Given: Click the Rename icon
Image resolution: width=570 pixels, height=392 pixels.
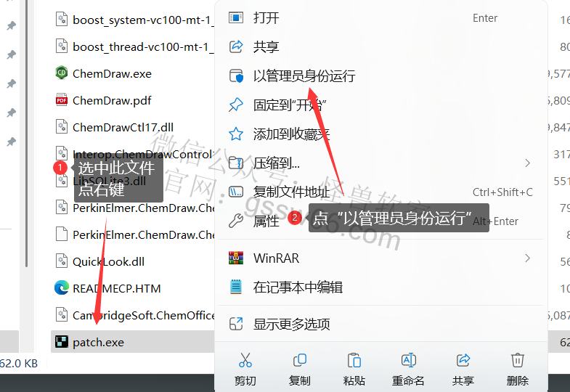Looking at the screenshot, I should [x=409, y=360].
